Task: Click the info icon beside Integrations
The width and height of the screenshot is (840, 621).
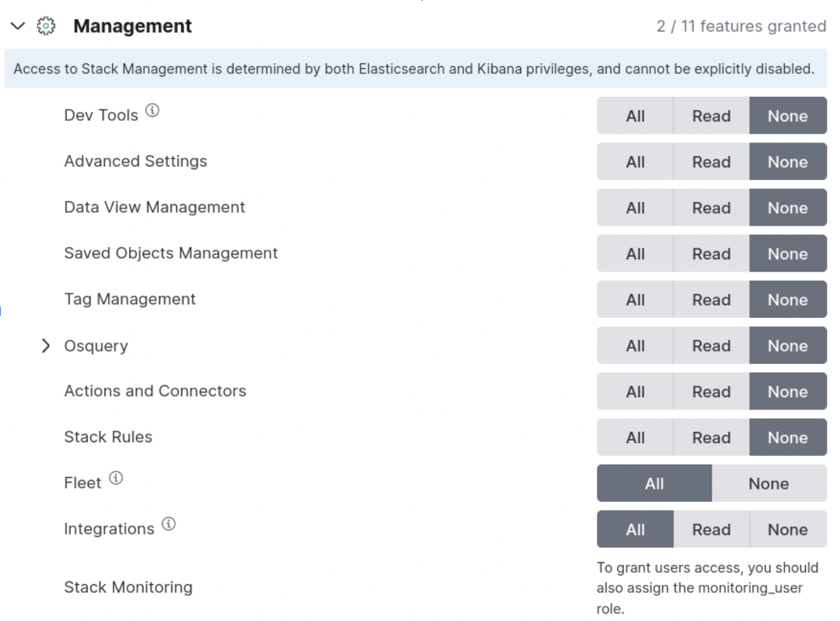Action: tap(169, 524)
